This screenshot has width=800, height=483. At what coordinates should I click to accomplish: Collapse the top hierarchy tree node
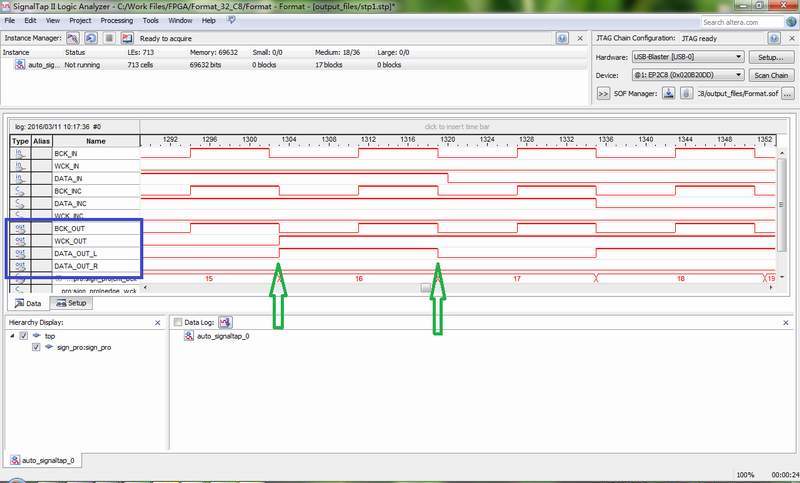coord(12,336)
